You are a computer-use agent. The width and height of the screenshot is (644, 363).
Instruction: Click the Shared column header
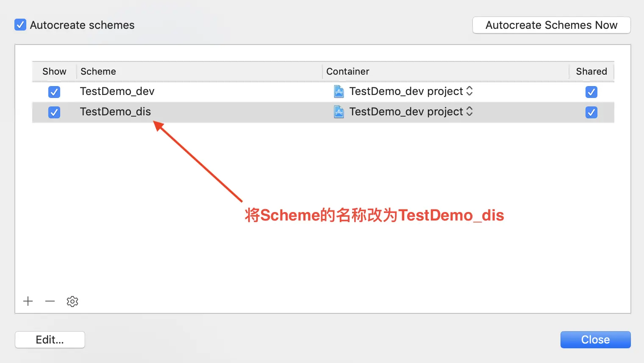pyautogui.click(x=591, y=71)
